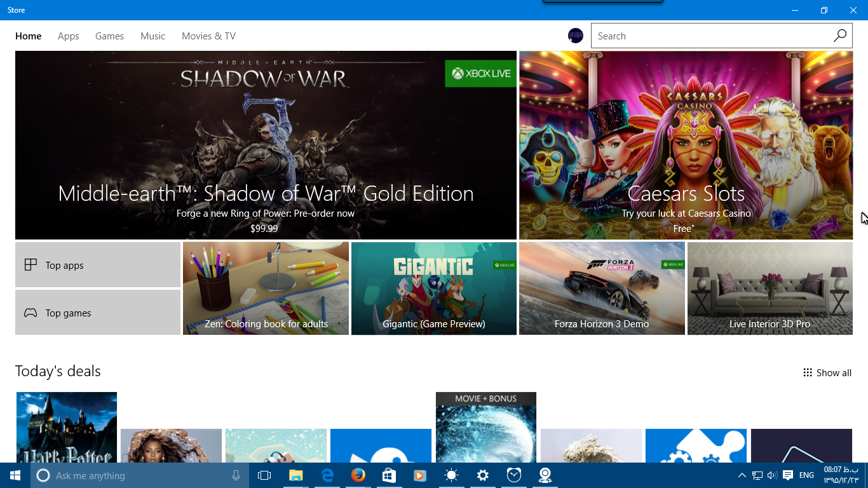Open the Caesars Slots banner

(x=686, y=146)
